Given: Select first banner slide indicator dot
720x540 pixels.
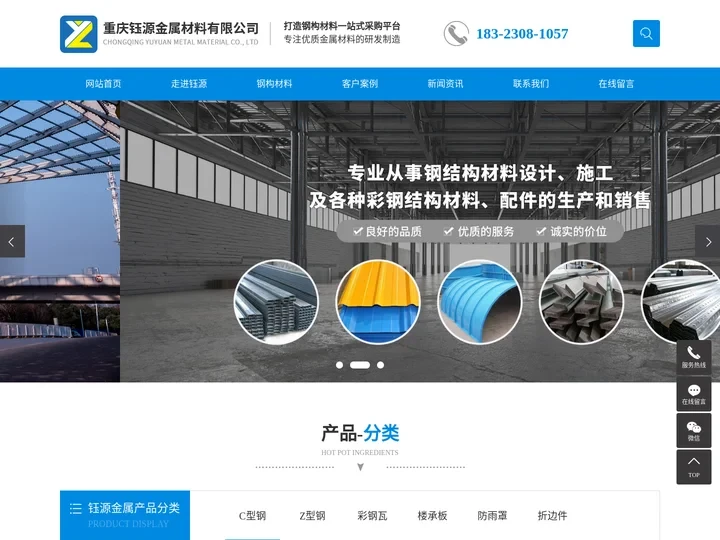Looking at the screenshot, I should point(339,365).
